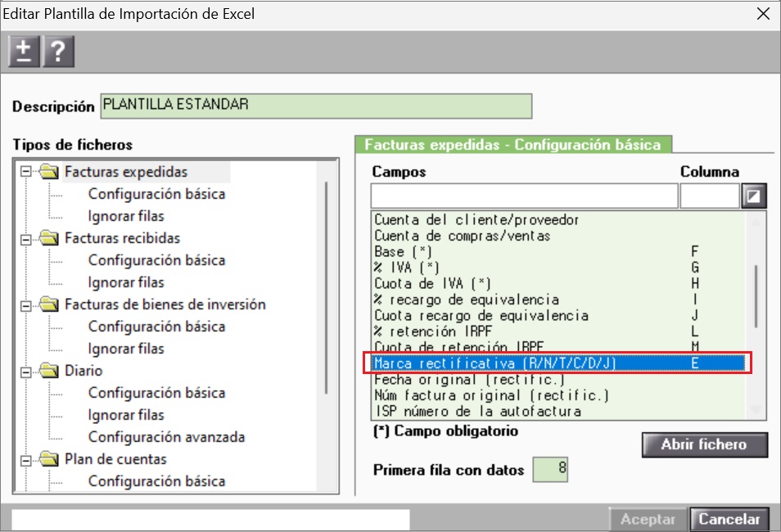
Task: Open Ignorar filas under Facturas recibidas
Action: coord(126,282)
